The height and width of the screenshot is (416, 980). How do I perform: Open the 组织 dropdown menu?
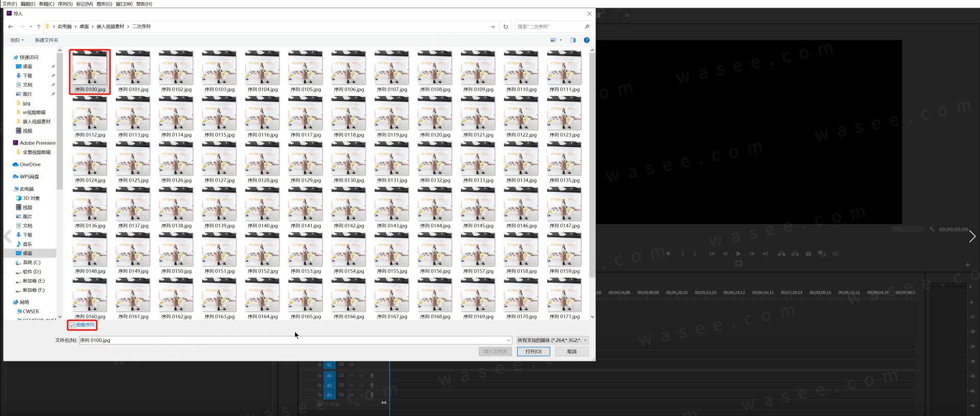17,40
